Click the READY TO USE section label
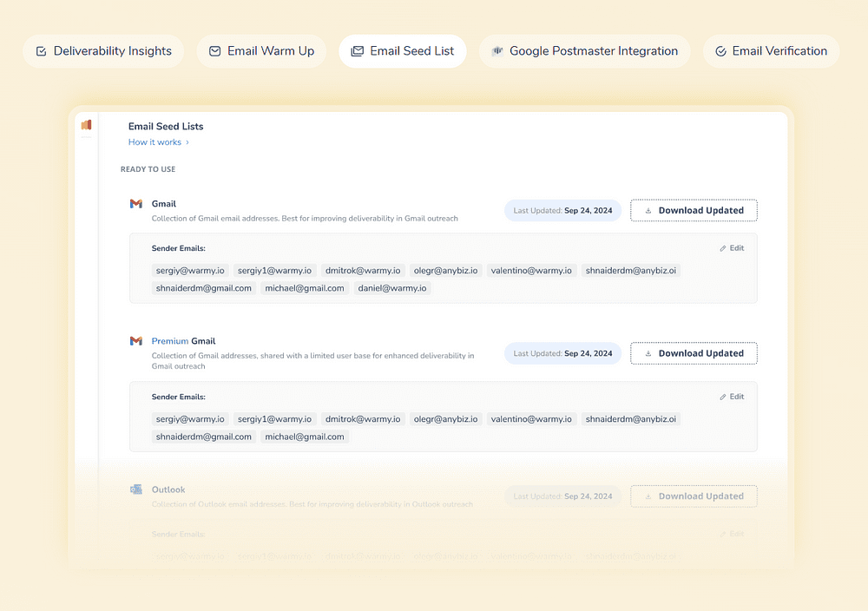 coord(148,169)
